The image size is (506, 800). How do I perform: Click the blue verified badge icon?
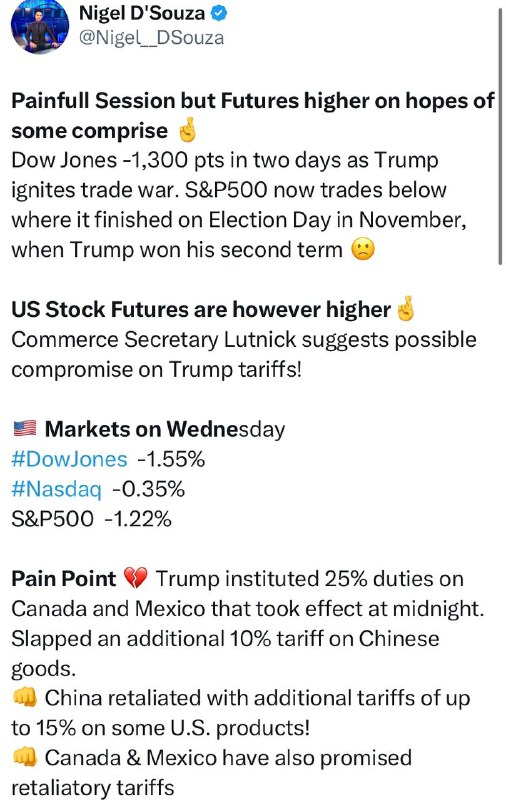tap(219, 13)
